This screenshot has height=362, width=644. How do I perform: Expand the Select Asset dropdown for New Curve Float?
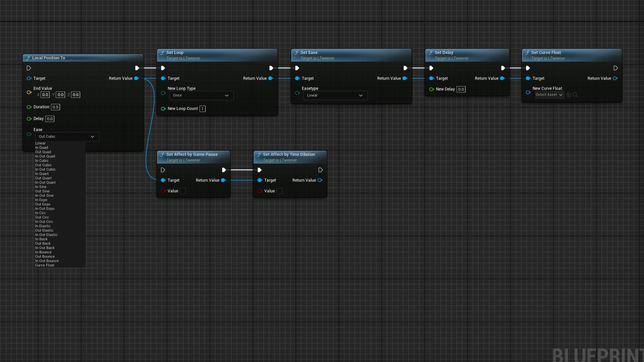pos(548,95)
